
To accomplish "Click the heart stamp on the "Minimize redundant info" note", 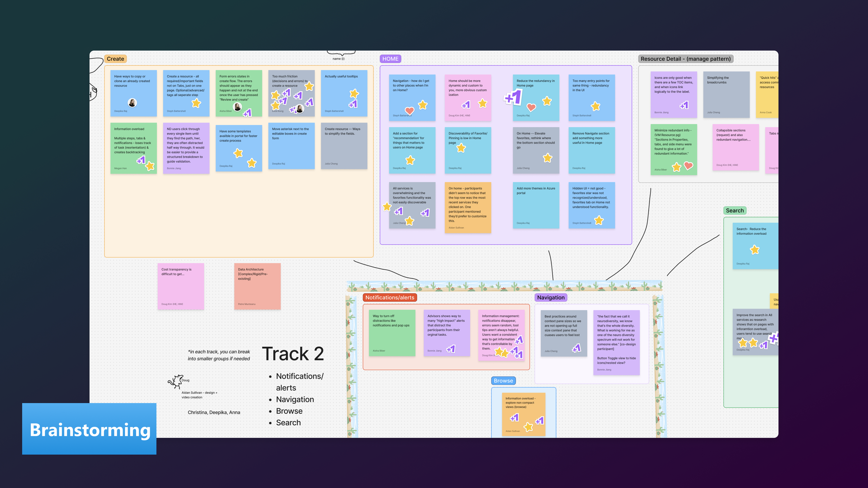I will [688, 166].
